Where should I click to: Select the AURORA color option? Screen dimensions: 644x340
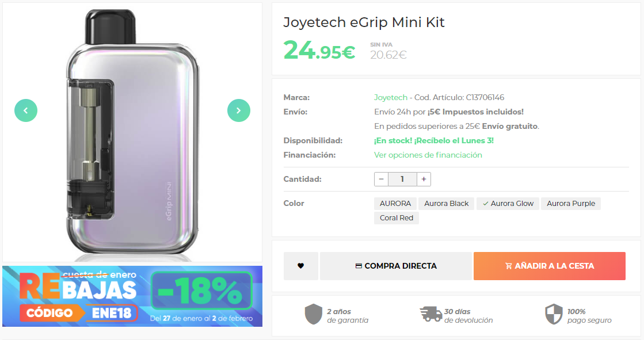(x=395, y=204)
